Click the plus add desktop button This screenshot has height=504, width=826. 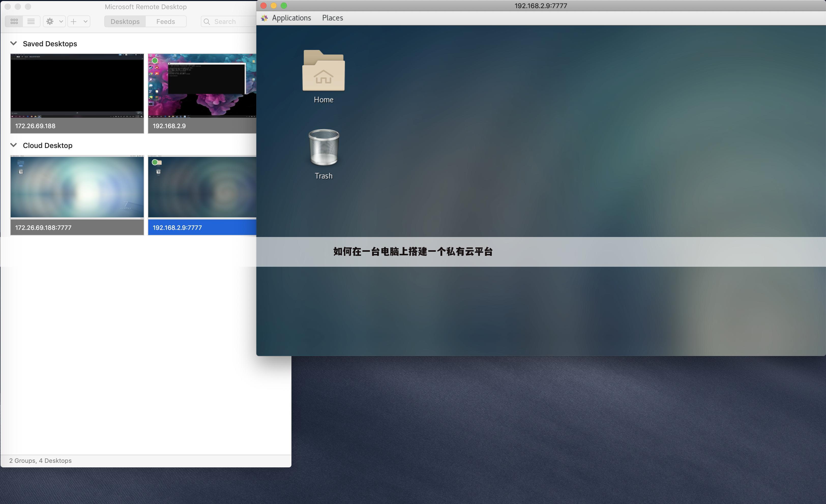[x=74, y=21]
